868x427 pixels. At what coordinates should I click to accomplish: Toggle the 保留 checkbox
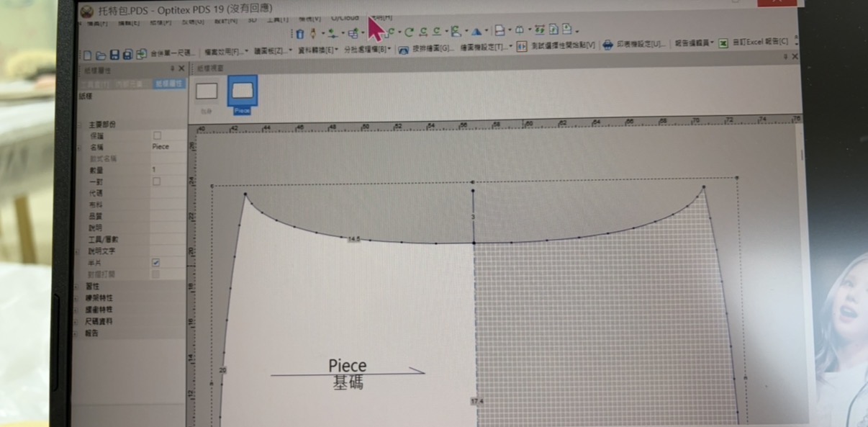(157, 135)
